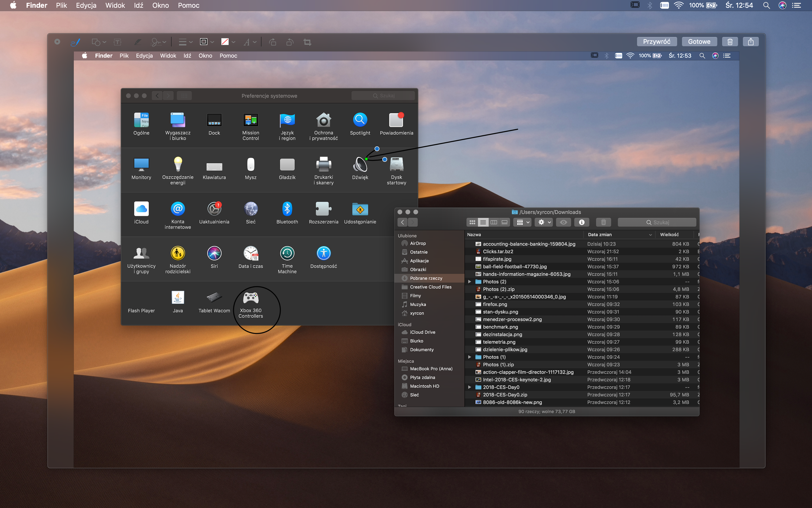Activate the Crop tool
The height and width of the screenshot is (508, 812).
click(x=307, y=42)
